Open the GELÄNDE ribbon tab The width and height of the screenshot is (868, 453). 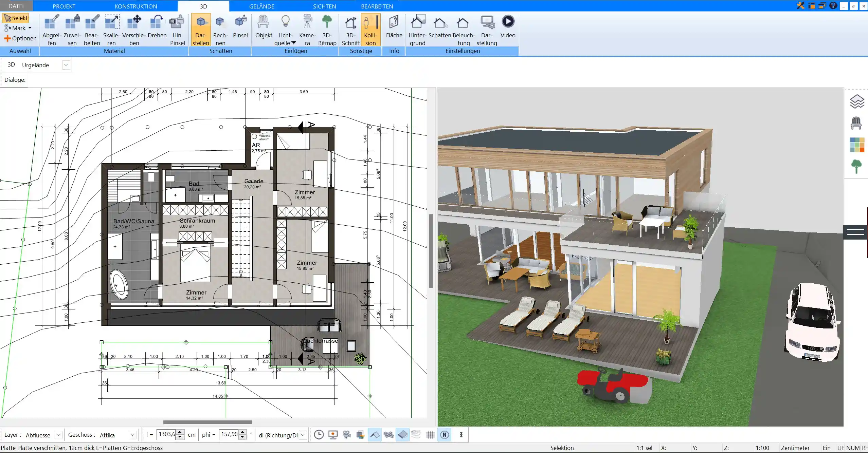click(x=262, y=6)
